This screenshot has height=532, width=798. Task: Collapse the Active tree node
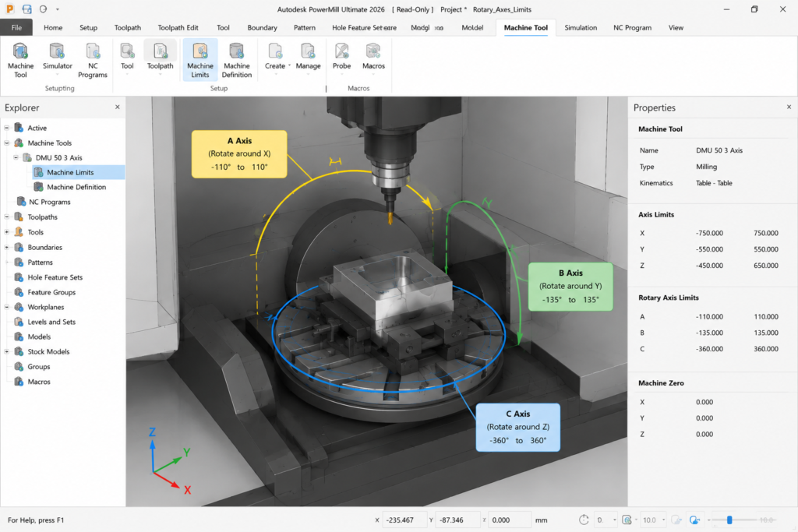point(6,128)
